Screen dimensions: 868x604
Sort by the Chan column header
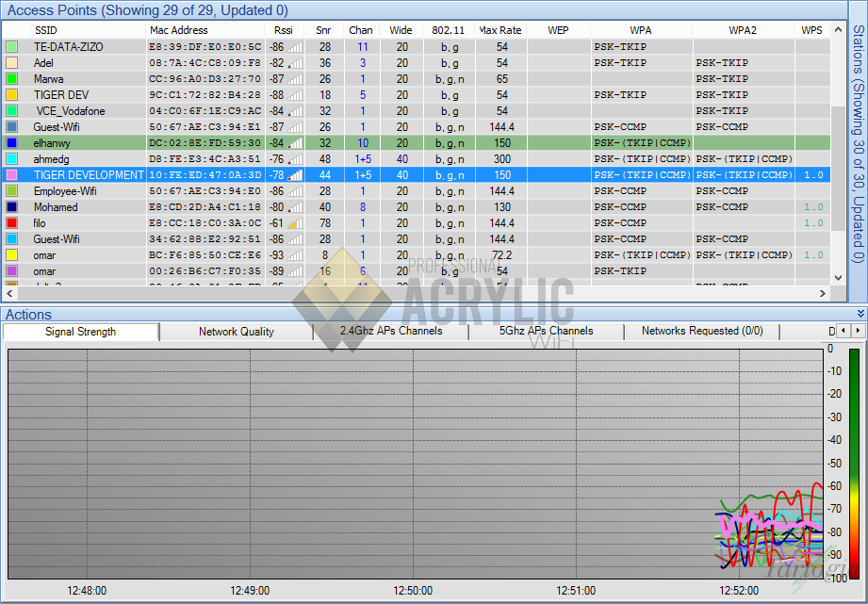click(361, 30)
